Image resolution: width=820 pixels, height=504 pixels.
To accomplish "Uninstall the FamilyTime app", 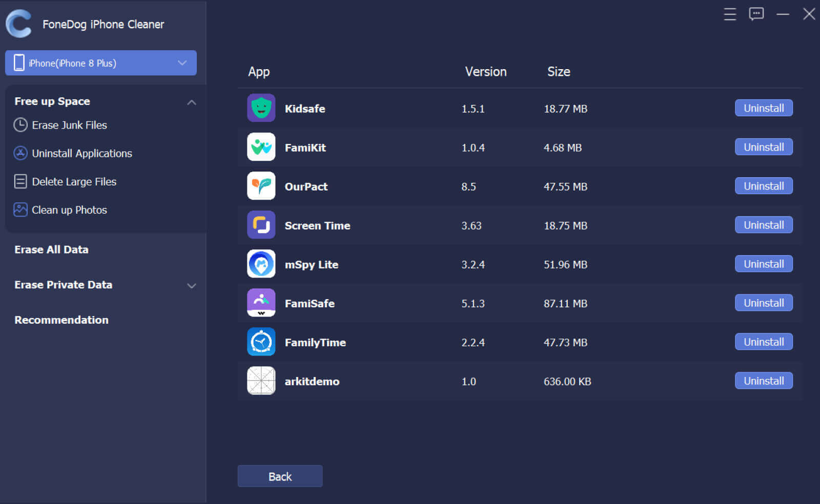I will [x=764, y=342].
